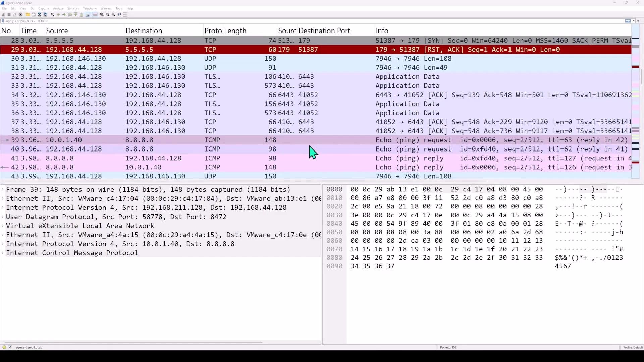
Task: Toggle packet list colorization
Action: (95, 15)
